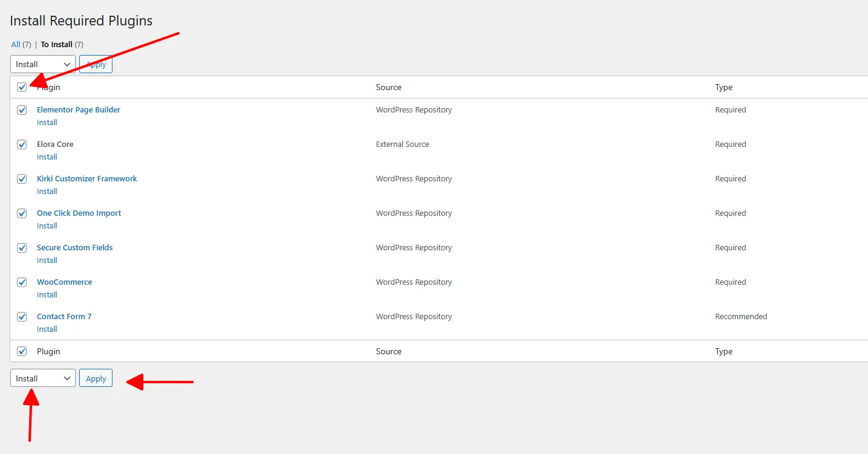Open the Kirki Customizer Framework link
The image size is (868, 454).
pyautogui.click(x=86, y=179)
